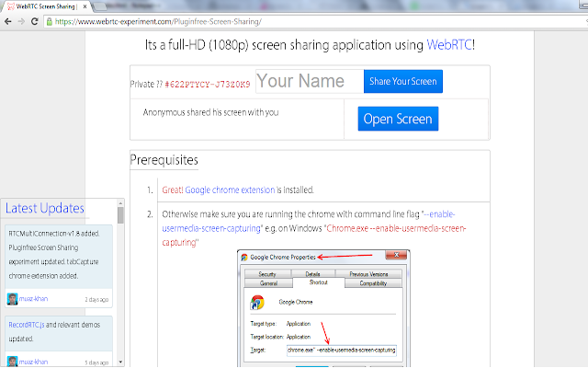Screen dimensions: 588x368
Task: Click muaz-khan avatar on 5 days ago update
Action: (12, 362)
